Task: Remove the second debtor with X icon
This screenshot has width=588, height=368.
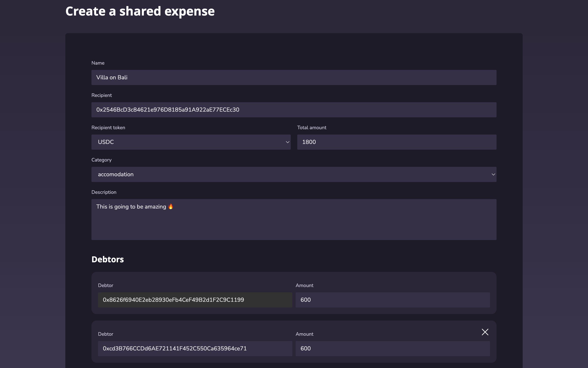Action: tap(485, 332)
